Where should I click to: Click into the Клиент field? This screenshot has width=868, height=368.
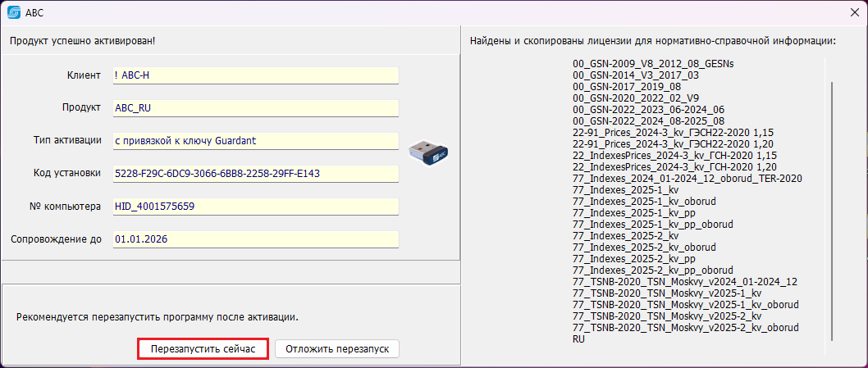pyautogui.click(x=256, y=75)
